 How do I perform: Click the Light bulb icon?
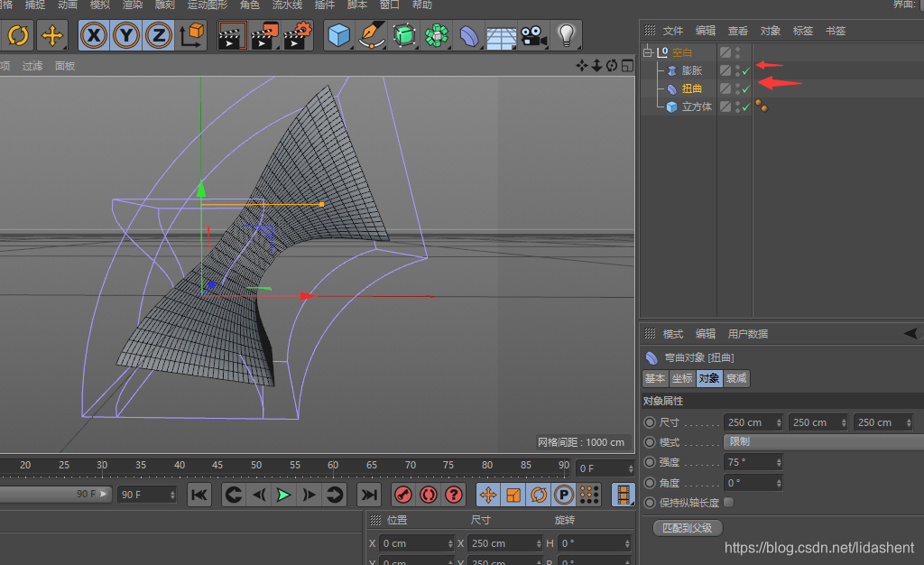(x=566, y=36)
